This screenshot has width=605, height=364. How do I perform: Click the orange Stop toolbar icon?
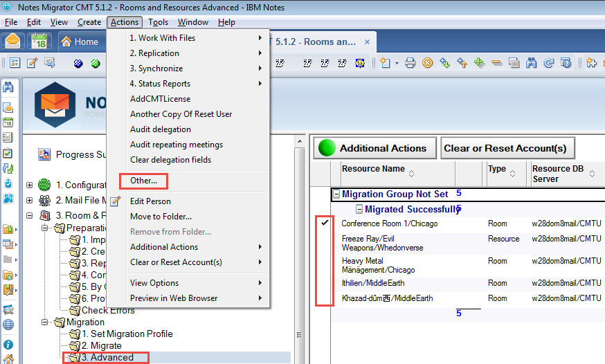[x=427, y=63]
